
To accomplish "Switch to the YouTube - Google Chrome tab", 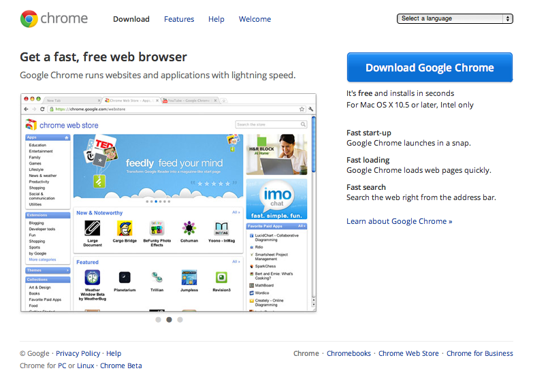I will click(190, 101).
